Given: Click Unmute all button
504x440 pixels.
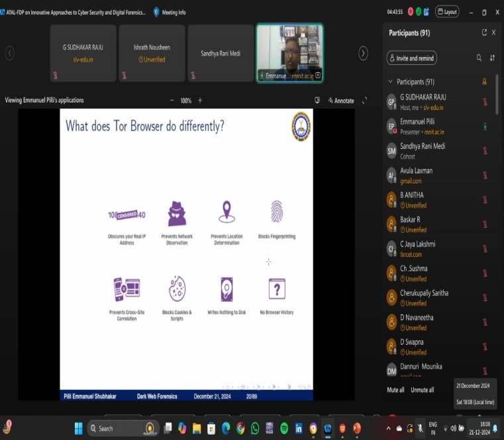Looking at the screenshot, I should 422,390.
